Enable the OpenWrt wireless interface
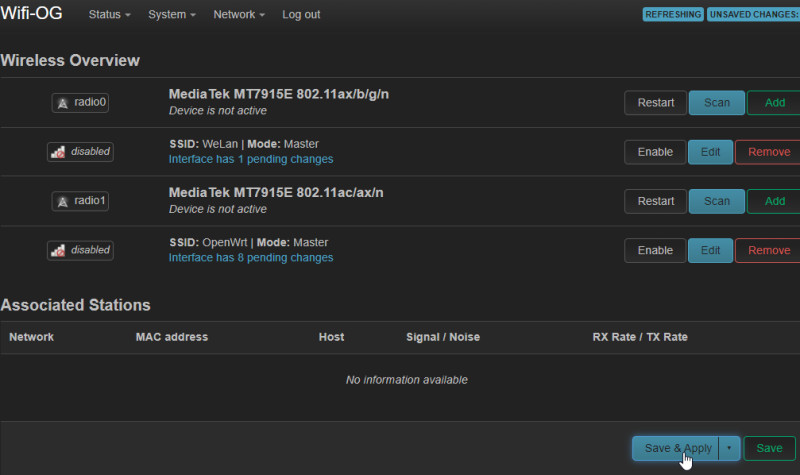 tap(655, 250)
